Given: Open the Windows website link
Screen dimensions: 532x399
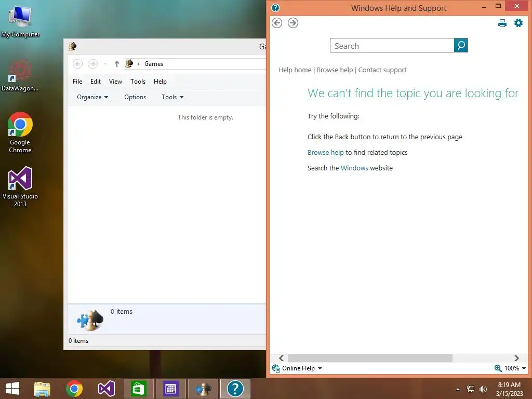Looking at the screenshot, I should tap(354, 168).
